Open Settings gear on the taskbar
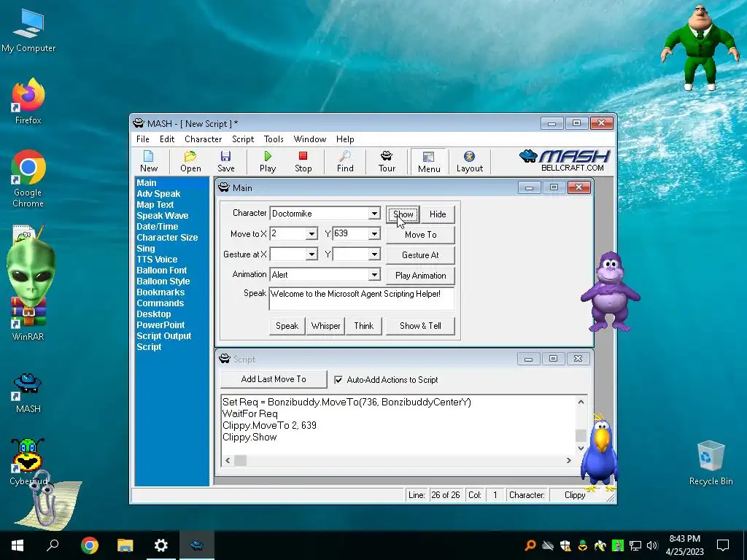 161,545
